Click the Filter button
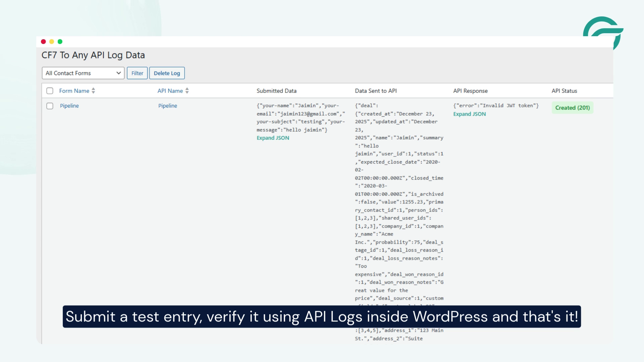 pyautogui.click(x=137, y=73)
